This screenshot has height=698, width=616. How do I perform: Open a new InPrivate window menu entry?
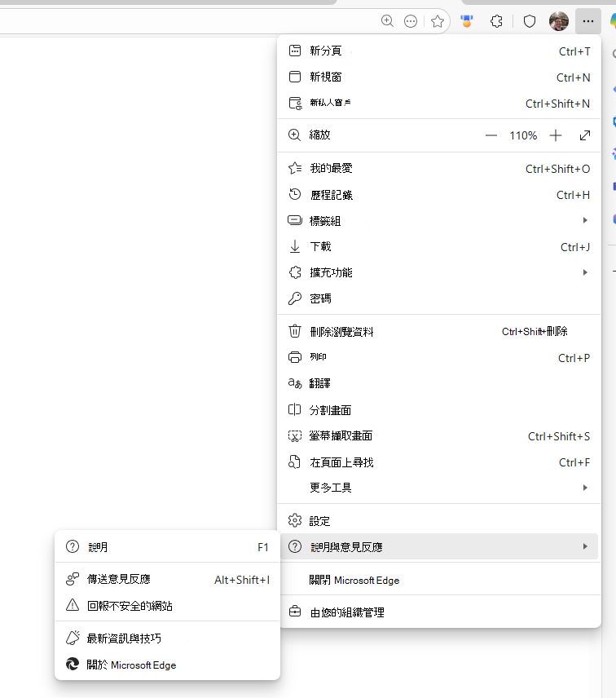439,104
